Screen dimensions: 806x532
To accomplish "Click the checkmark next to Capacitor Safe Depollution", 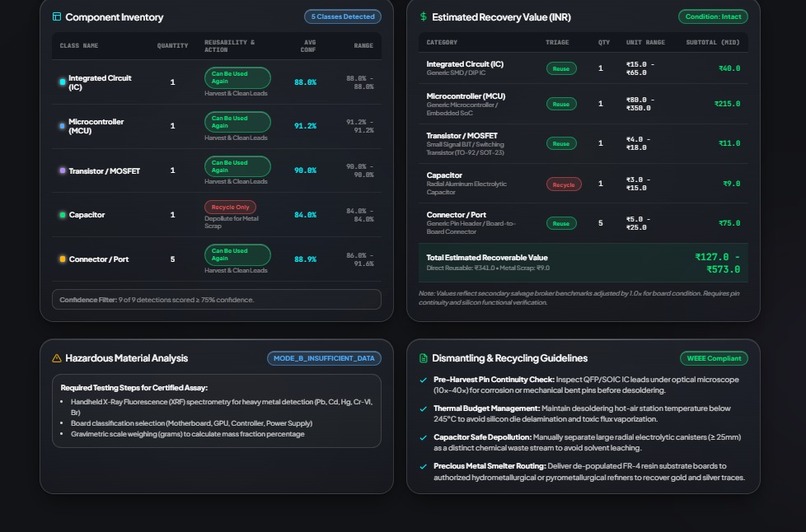I will point(423,438).
